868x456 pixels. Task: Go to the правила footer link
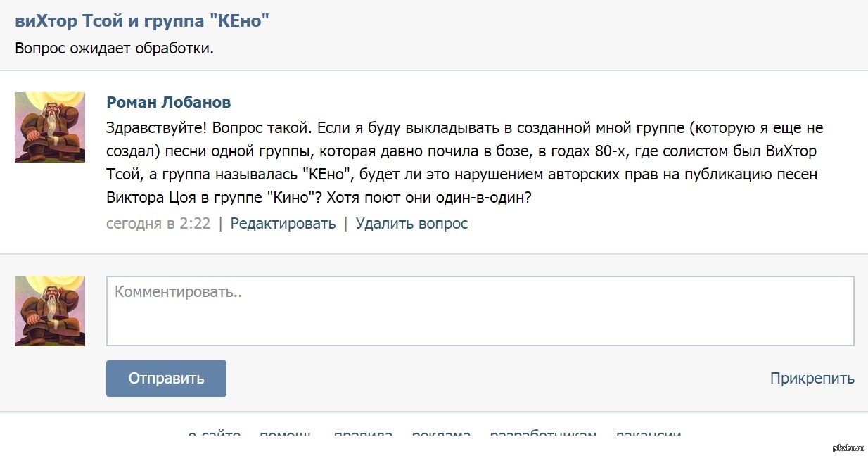[363, 434]
